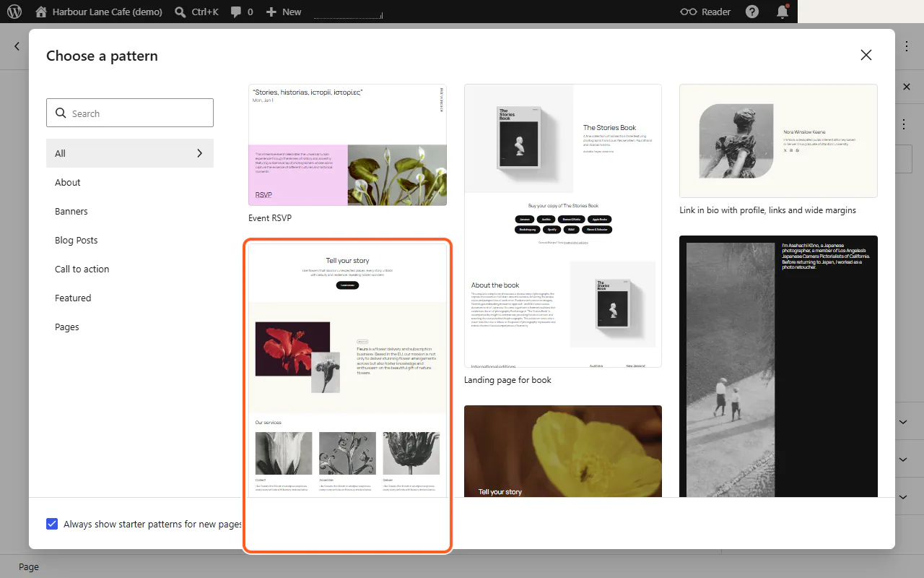Click the Page breadcrumb in footer

tap(29, 567)
